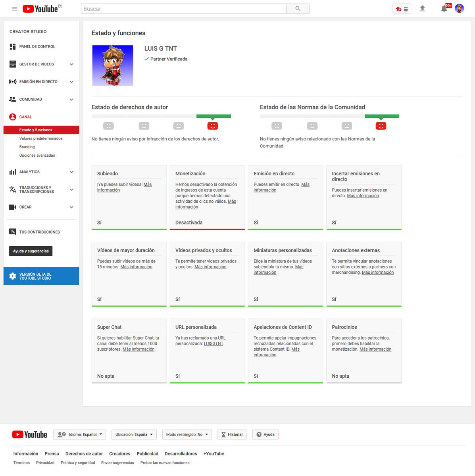Click the Panel de control dashboard icon
475x476 pixels.
[x=13, y=46]
